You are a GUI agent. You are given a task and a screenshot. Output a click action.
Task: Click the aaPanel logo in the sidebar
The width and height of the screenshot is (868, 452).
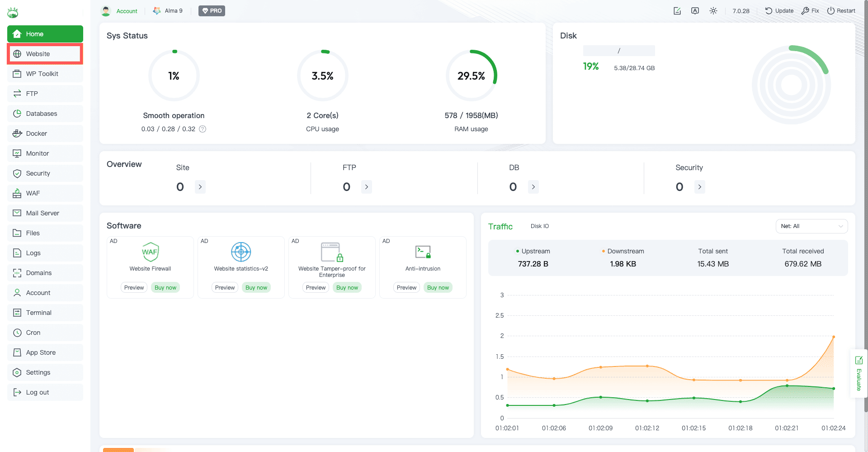click(13, 13)
